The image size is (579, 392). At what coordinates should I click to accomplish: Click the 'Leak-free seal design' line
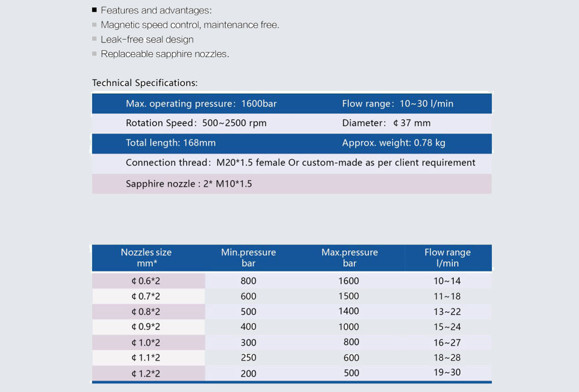[x=147, y=39]
